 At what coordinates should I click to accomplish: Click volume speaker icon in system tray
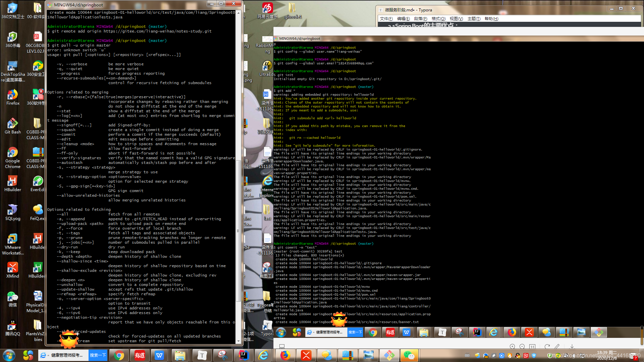point(574,355)
